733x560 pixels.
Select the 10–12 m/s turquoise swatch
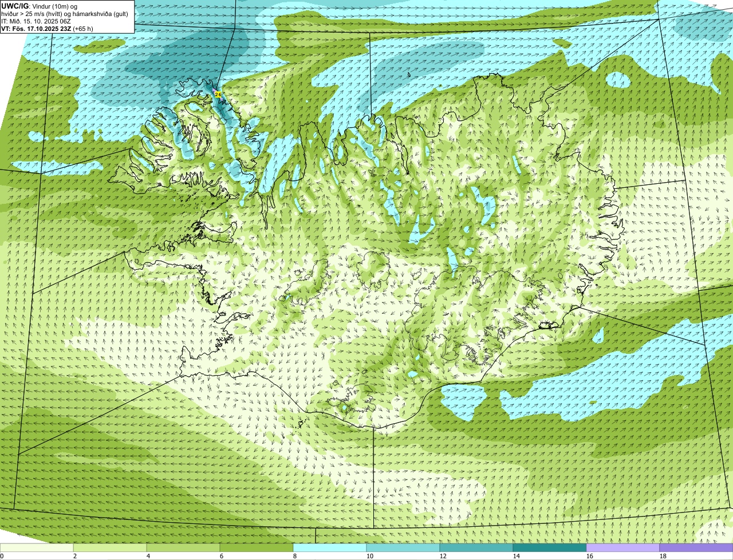tap(403, 547)
